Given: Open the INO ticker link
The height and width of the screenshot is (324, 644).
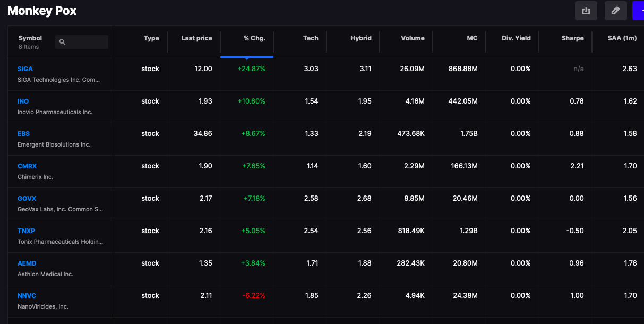Looking at the screenshot, I should pyautogui.click(x=23, y=101).
